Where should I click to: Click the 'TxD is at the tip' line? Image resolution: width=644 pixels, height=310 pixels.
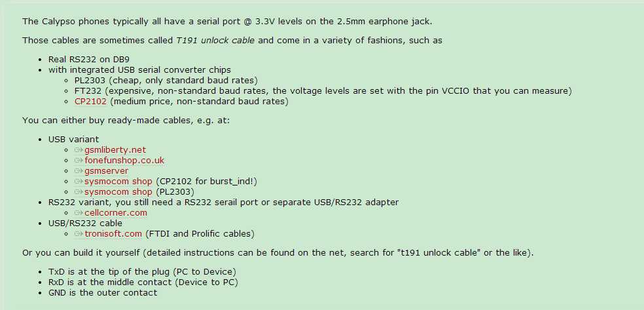pyautogui.click(x=142, y=272)
